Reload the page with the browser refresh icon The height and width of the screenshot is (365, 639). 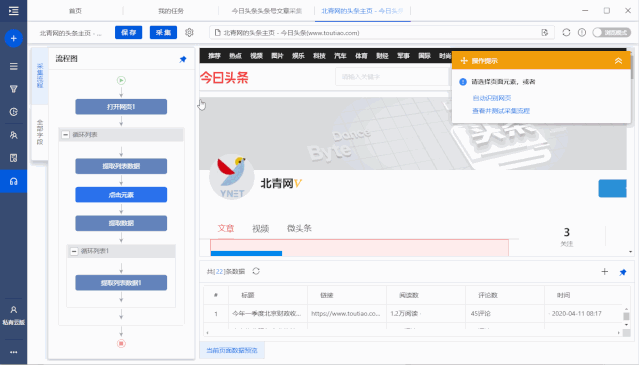[566, 32]
